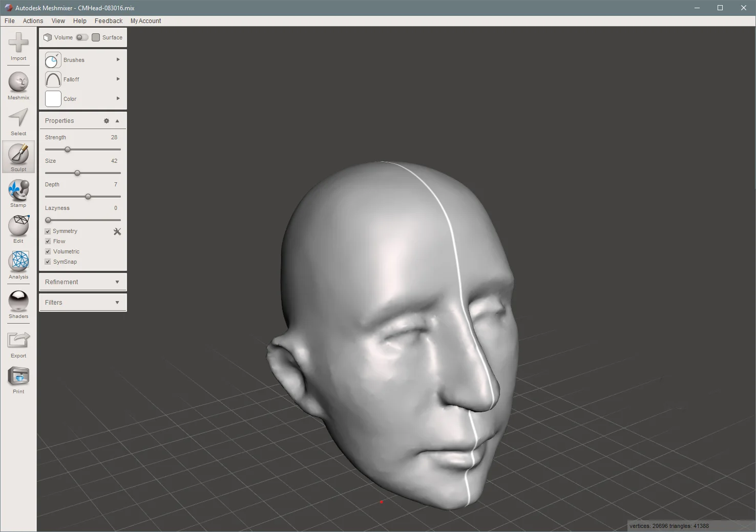The image size is (756, 532).
Task: Click the Meshmixer app logo in title bar
Action: (x=8, y=8)
